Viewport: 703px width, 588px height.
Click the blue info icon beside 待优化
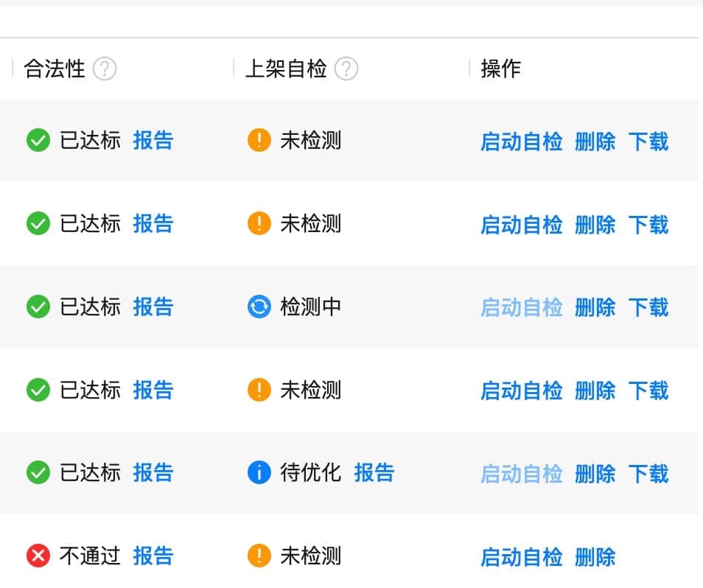tap(259, 473)
